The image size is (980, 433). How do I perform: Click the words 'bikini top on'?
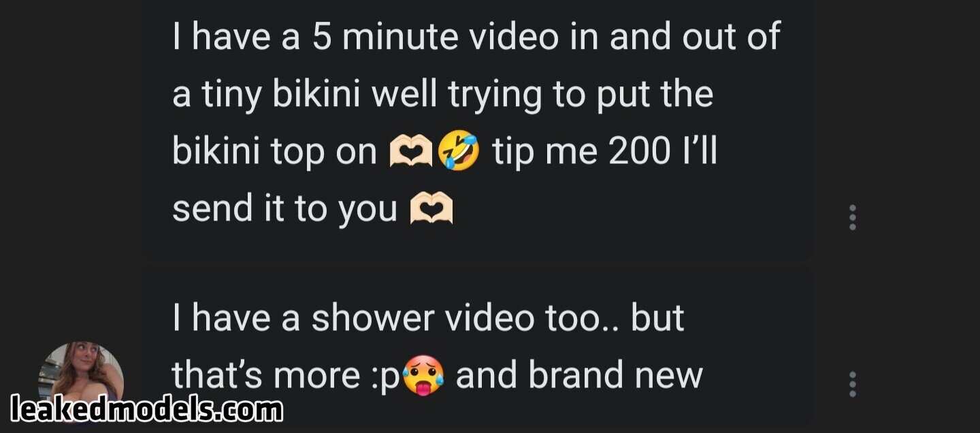(275, 151)
